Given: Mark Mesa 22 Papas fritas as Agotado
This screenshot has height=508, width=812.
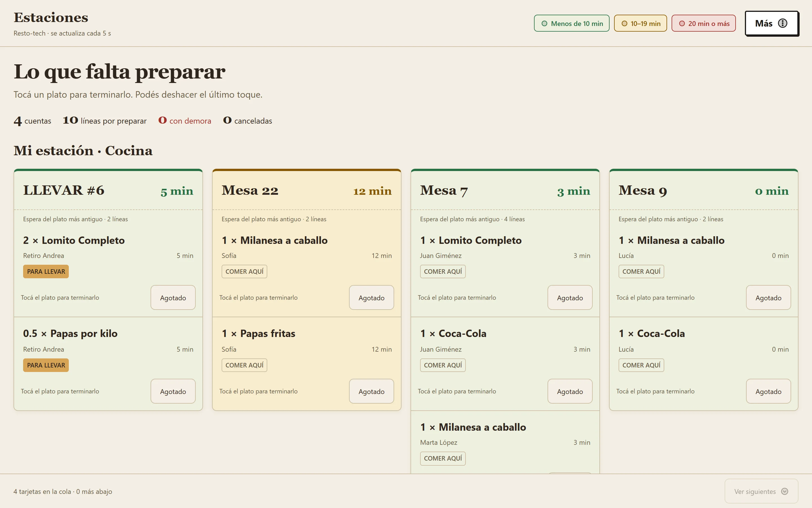Looking at the screenshot, I should point(371,391).
